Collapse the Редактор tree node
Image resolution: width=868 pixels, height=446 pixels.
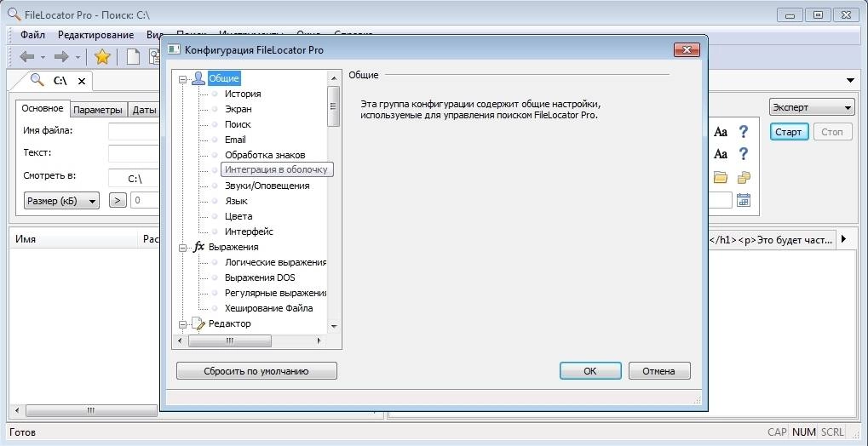(182, 325)
